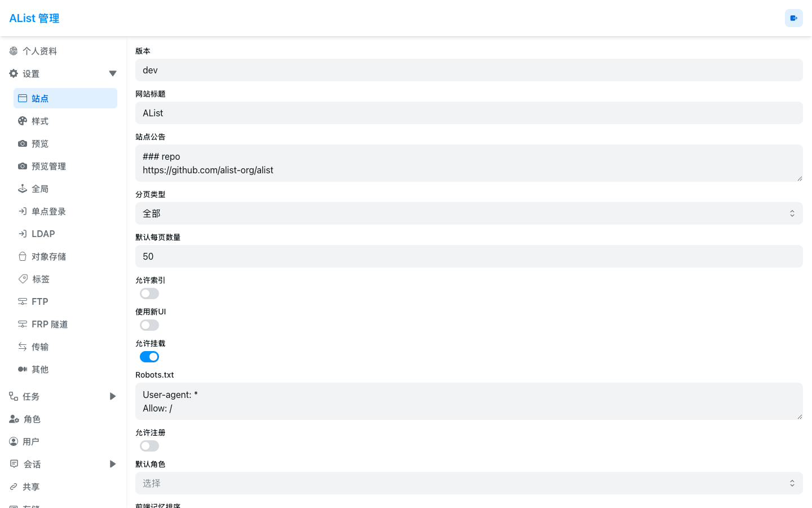Open LDAP settings
812x508 pixels.
pos(65,234)
